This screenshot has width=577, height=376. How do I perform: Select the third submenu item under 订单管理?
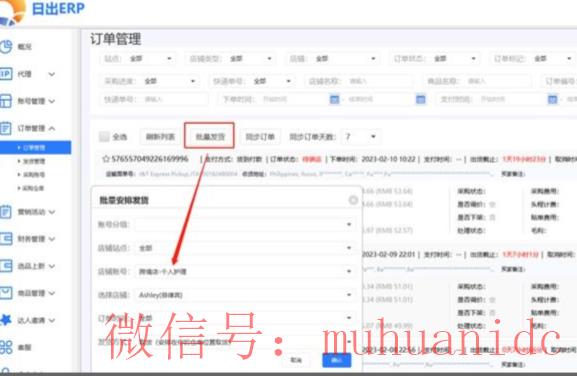click(x=34, y=174)
